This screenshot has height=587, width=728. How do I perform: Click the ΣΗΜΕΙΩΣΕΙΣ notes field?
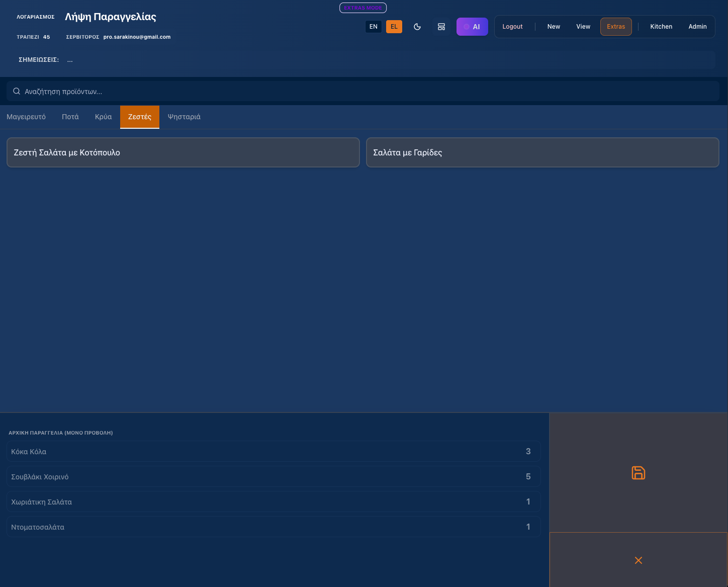[x=389, y=60]
